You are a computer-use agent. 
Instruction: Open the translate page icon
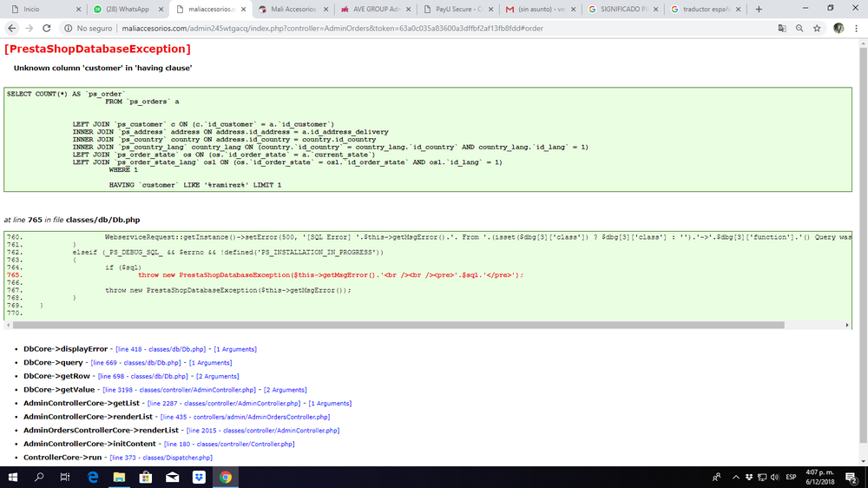pyautogui.click(x=782, y=29)
